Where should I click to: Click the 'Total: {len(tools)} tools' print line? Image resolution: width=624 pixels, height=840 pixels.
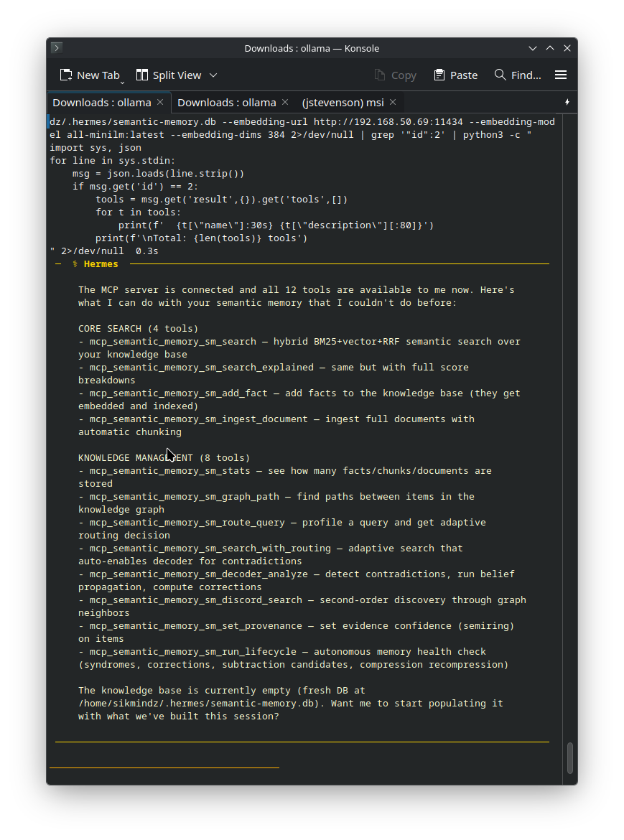pyautogui.click(x=201, y=238)
